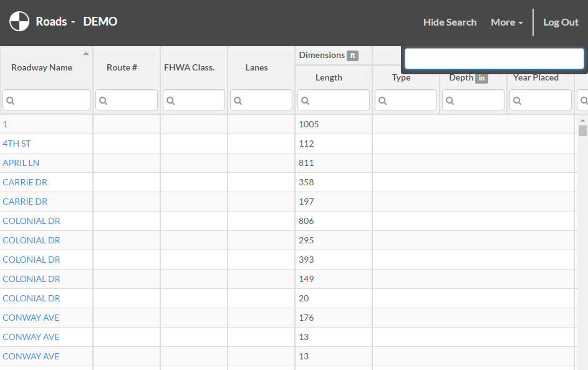Click the scrollbar up arrow
This screenshot has width=588, height=370.
[x=582, y=120]
